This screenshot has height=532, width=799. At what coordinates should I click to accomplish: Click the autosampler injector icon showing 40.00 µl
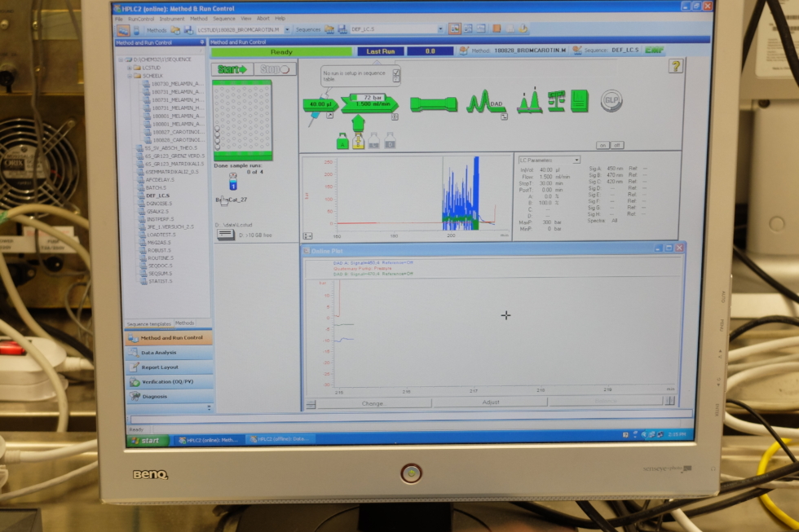tap(320, 103)
